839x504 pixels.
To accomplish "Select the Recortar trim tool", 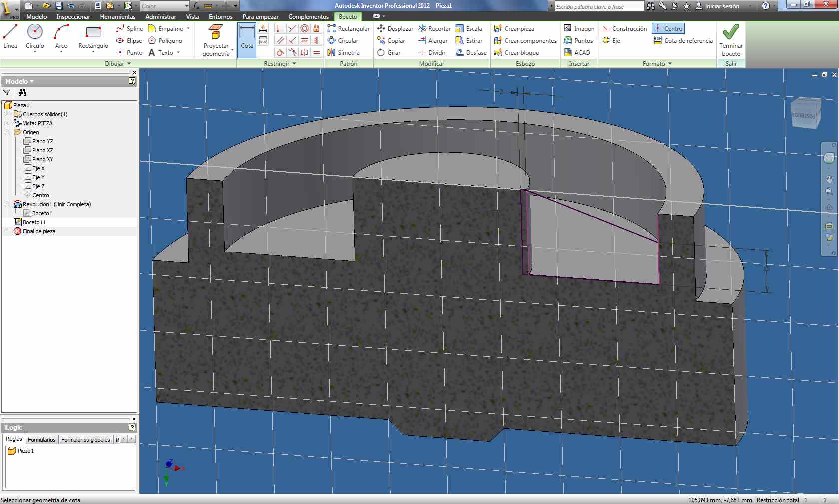I will [434, 29].
